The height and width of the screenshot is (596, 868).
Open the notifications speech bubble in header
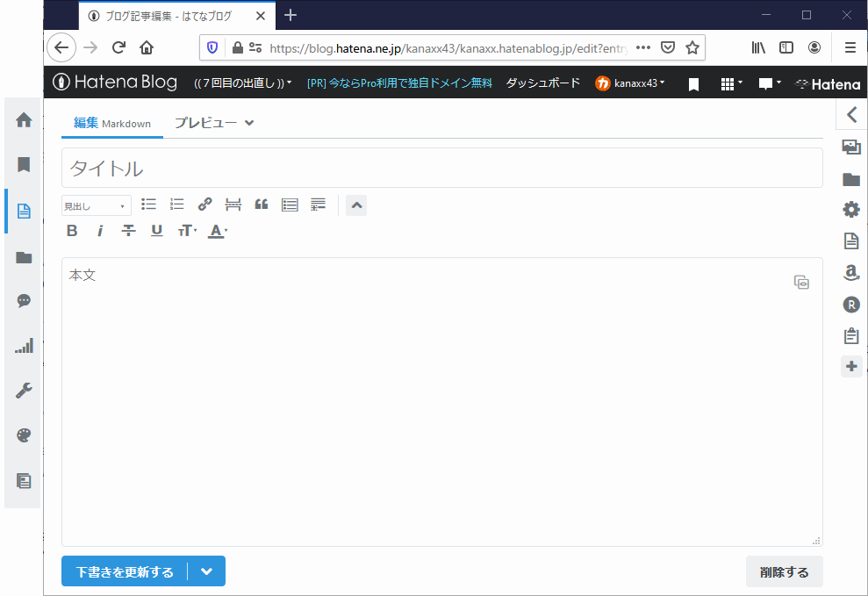769,83
